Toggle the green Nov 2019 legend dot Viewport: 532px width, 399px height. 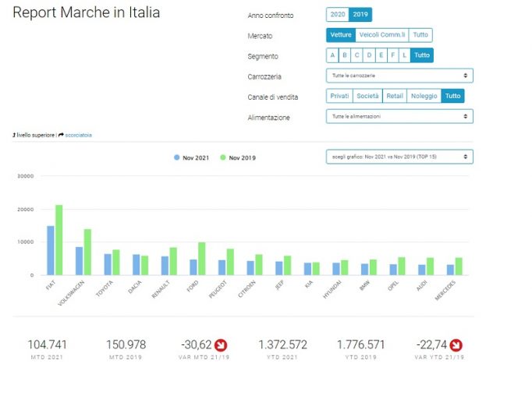[223, 157]
